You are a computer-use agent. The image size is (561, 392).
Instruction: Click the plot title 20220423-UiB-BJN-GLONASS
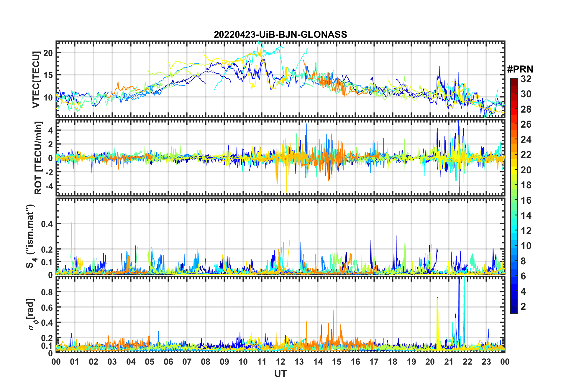pos(280,35)
